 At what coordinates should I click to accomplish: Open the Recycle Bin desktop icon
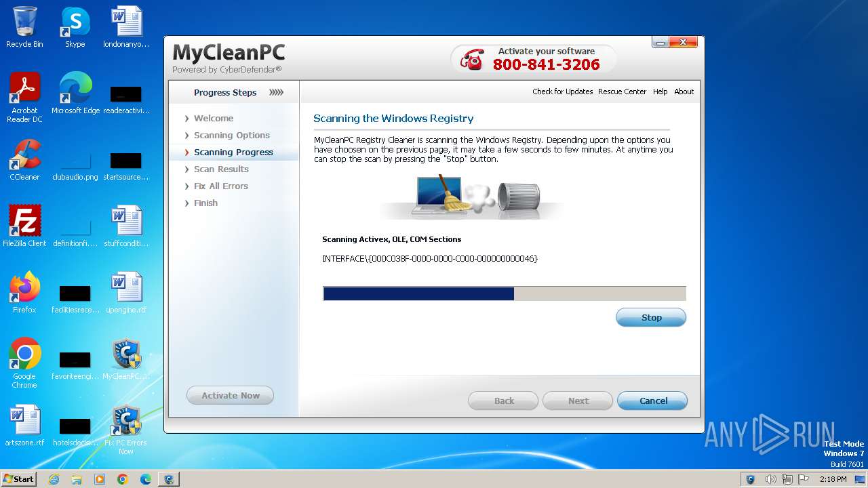click(24, 28)
